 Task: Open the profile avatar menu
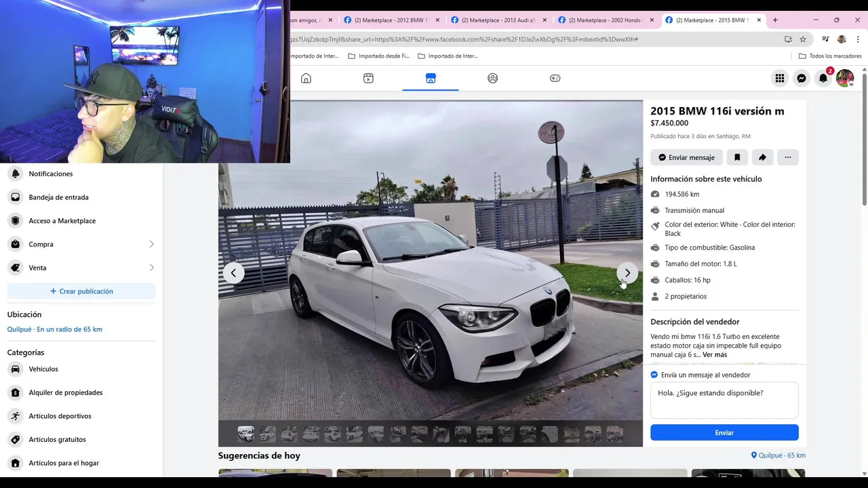pyautogui.click(x=845, y=78)
